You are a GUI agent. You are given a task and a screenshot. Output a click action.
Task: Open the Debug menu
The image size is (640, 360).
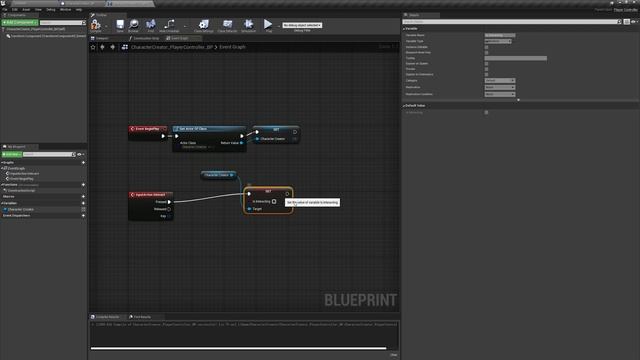pyautogui.click(x=51, y=9)
